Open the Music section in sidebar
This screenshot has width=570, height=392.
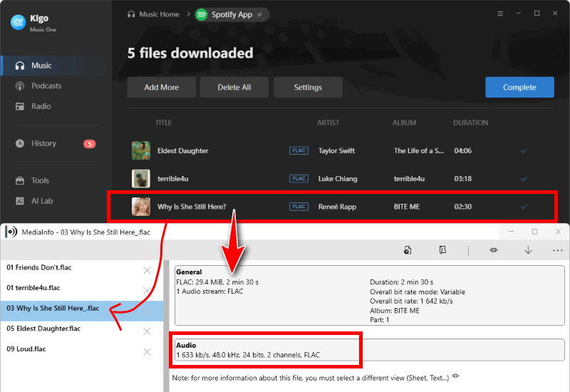point(53,66)
